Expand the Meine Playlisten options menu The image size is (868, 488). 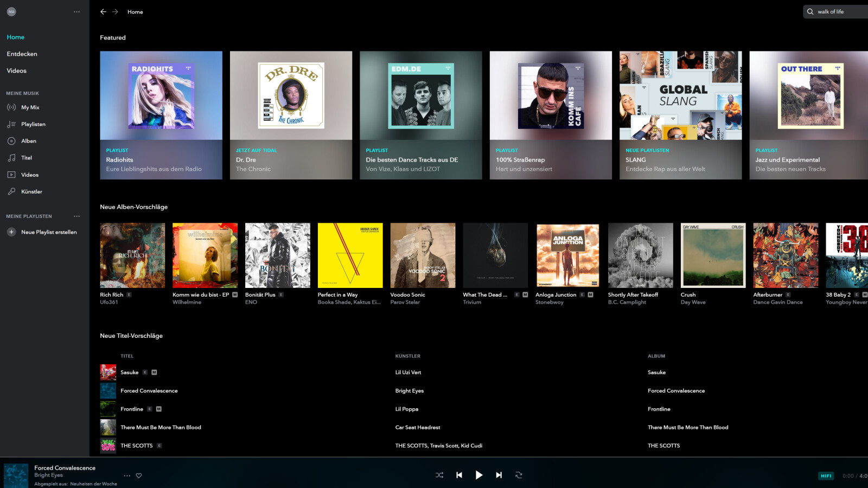tap(76, 216)
